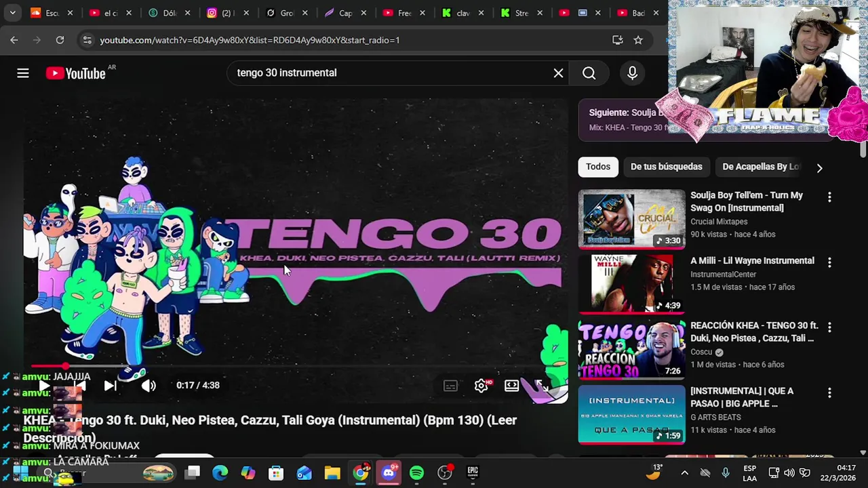Mute the video volume speaker
Viewport: 868px width, 488px height.
pos(149,386)
